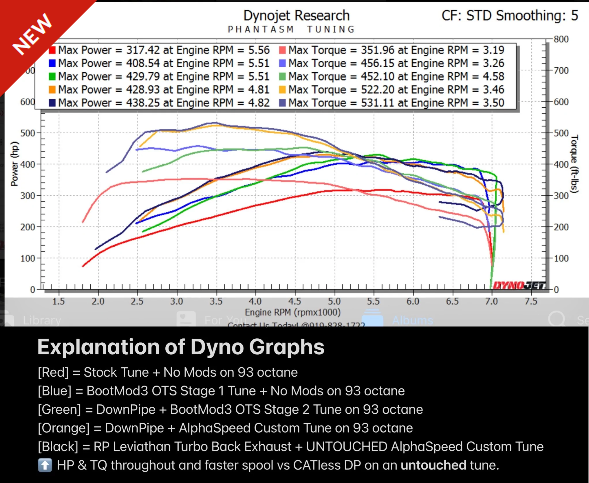Click 'Max Torque = 531.11' legend text

pyautogui.click(x=342, y=103)
